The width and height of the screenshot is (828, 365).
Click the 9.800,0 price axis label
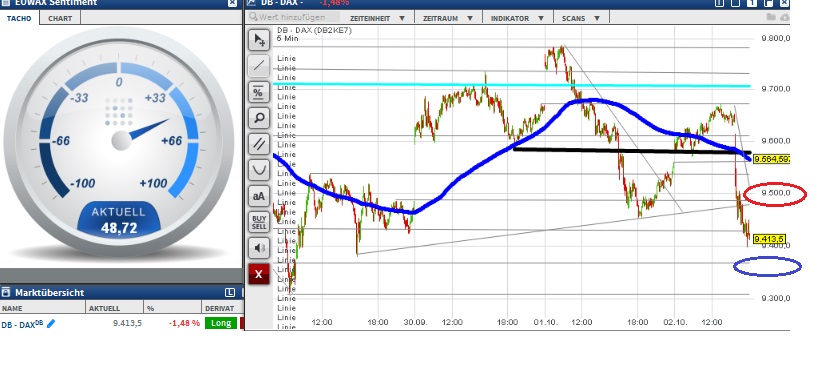[x=775, y=38]
